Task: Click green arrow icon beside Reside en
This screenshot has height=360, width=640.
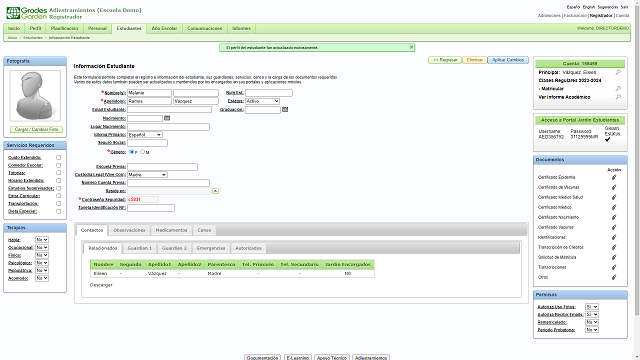Action: [x=216, y=191]
